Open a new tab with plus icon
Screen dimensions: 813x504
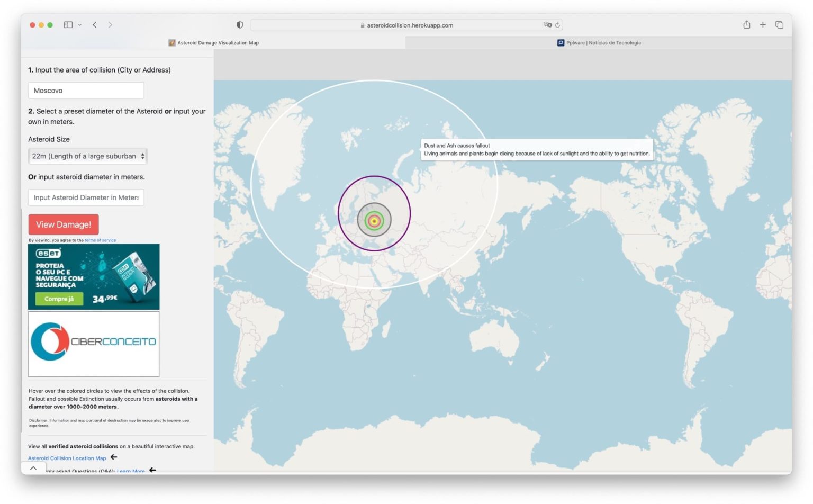763,25
